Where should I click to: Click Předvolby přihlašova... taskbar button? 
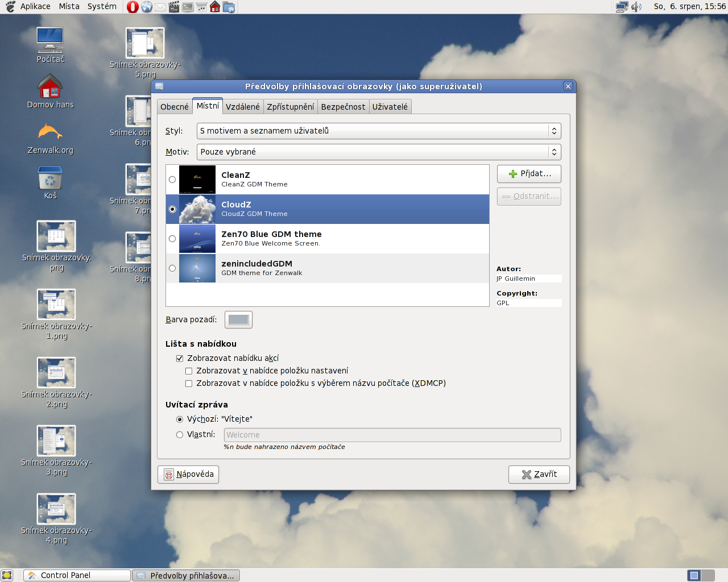click(x=186, y=575)
